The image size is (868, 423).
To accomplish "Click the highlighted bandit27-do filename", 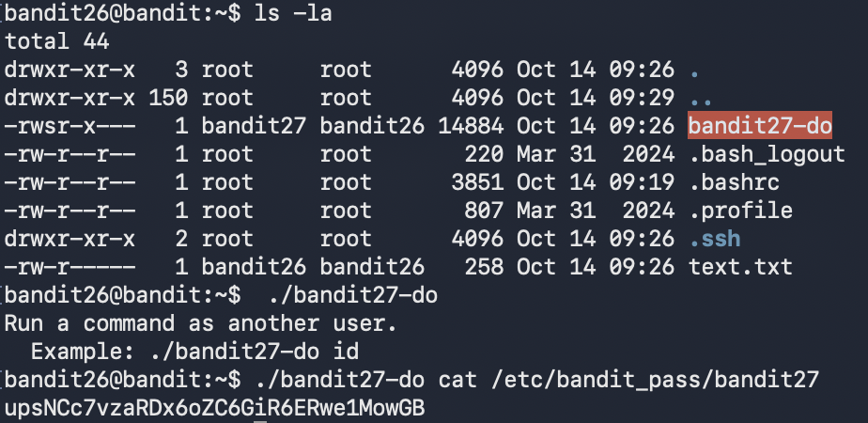I will 760,126.
